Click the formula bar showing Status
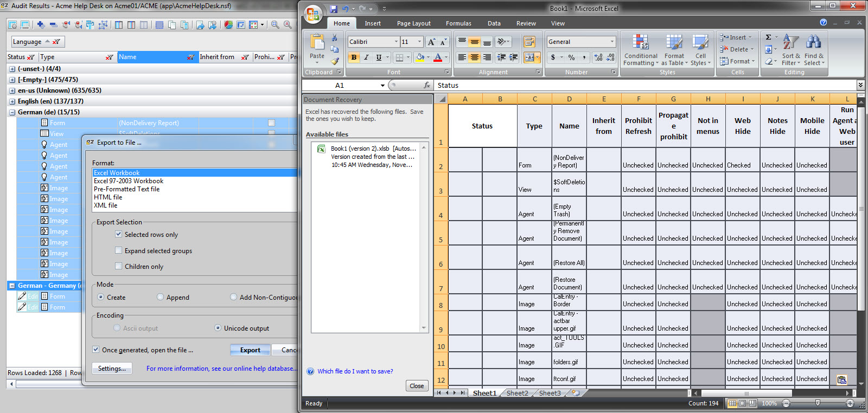The image size is (868, 413). pos(646,85)
